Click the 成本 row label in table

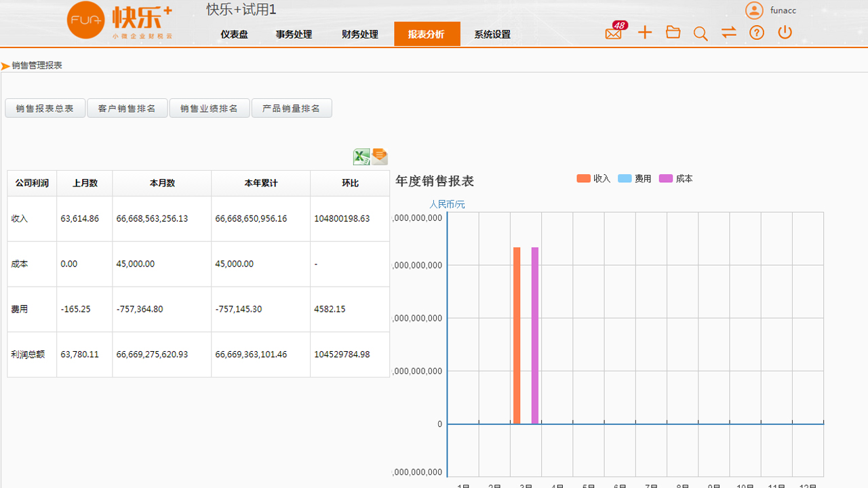pyautogui.click(x=20, y=264)
